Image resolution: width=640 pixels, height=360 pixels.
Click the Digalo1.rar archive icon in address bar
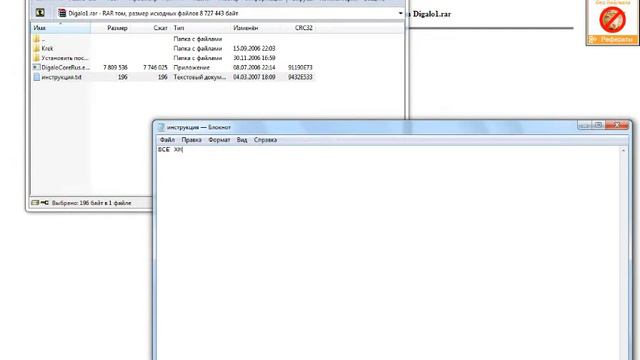click(62, 13)
